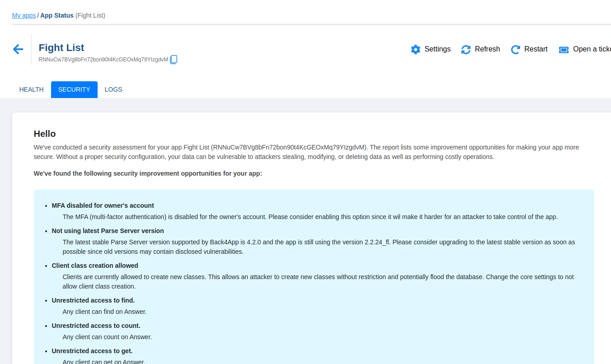Open a ticket for support
Viewport: 611px width, 364px height.
(x=585, y=49)
